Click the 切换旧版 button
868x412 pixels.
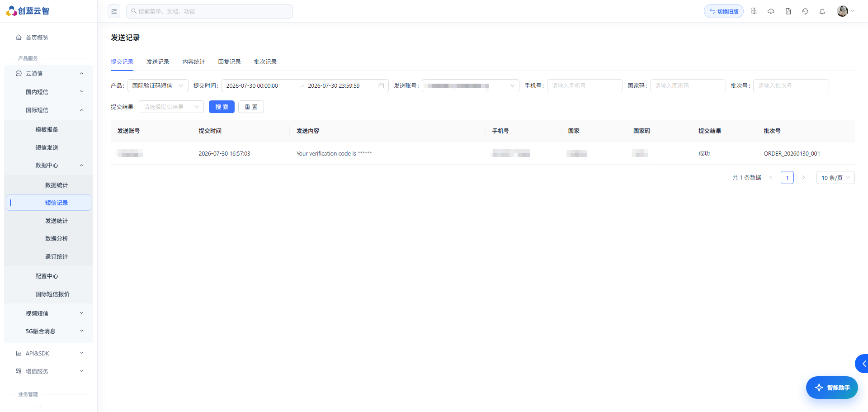click(x=723, y=11)
